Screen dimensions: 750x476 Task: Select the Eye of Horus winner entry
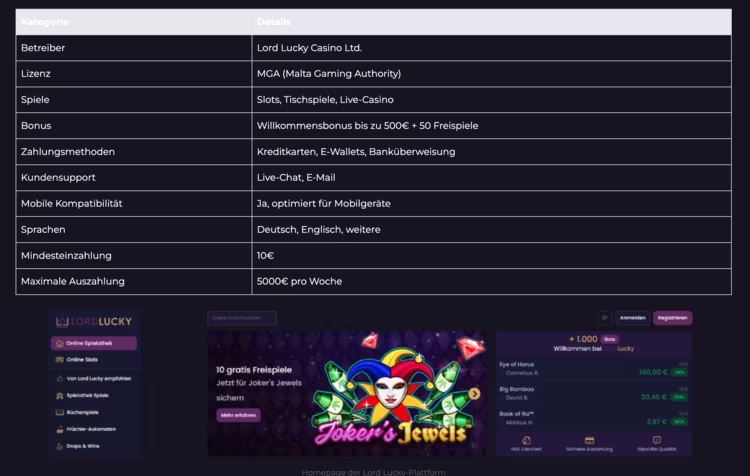click(593, 368)
